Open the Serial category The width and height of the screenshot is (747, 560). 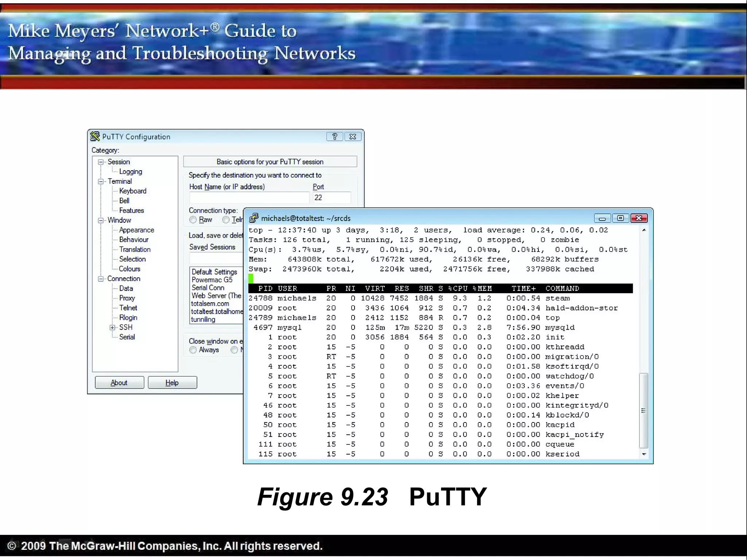coord(127,337)
